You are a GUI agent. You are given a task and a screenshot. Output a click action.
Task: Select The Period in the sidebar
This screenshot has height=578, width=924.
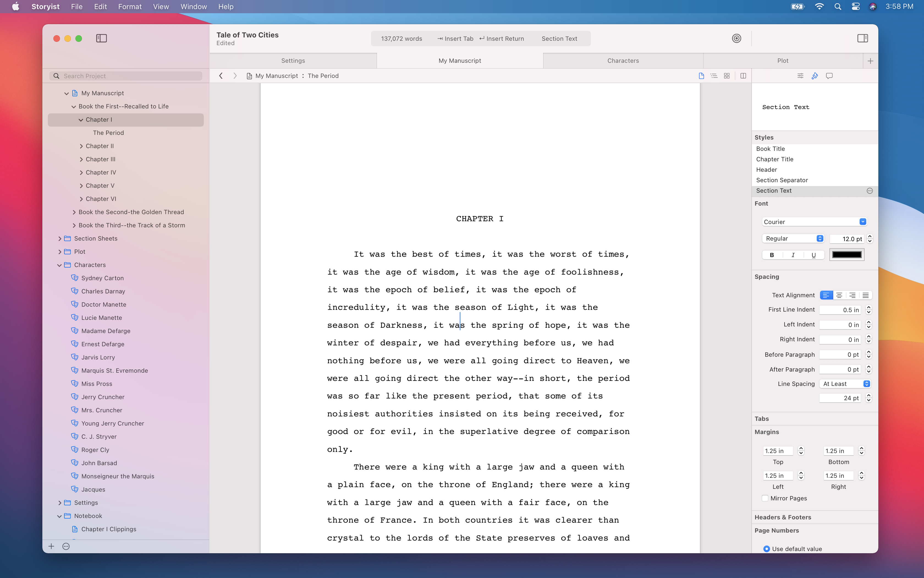[x=108, y=133]
